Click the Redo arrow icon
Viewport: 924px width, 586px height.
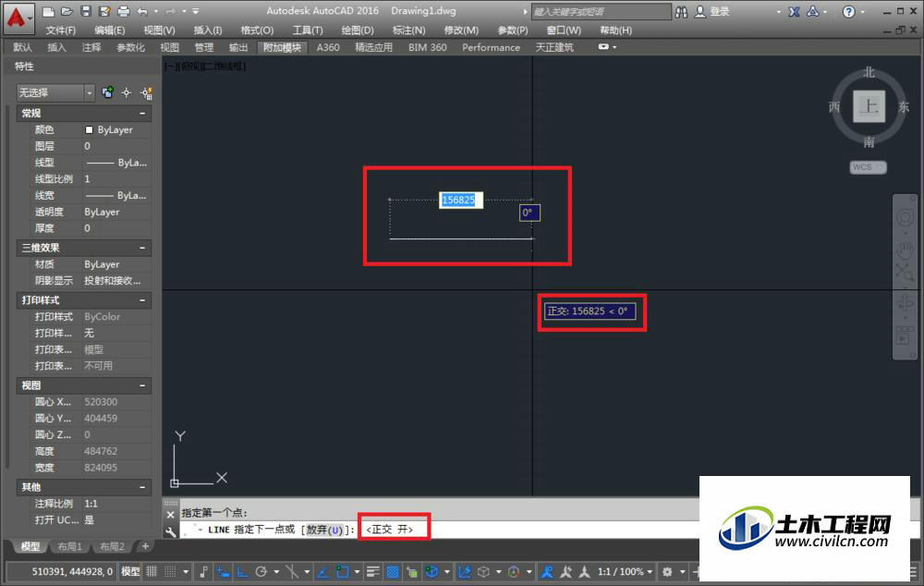pos(170,11)
